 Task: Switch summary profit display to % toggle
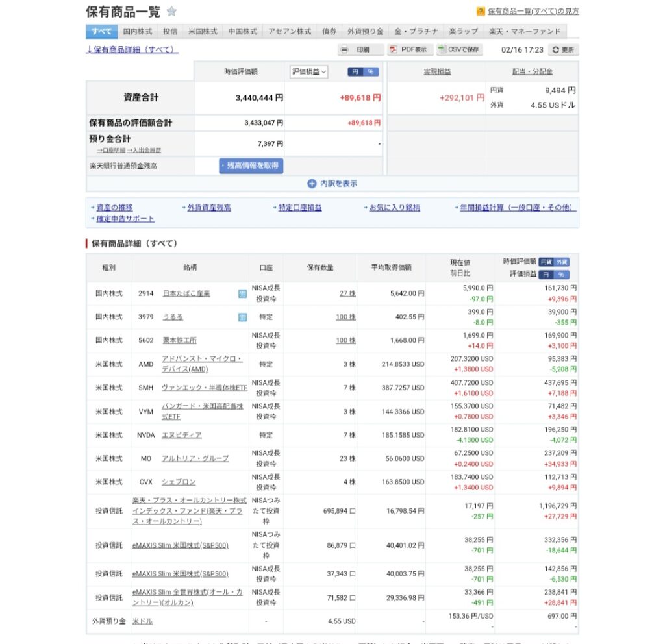click(371, 72)
